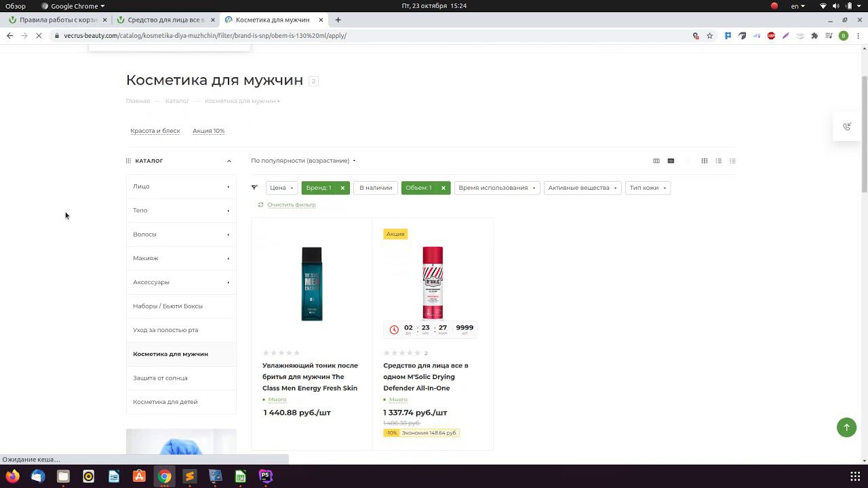Select compact price list display mode
The height and width of the screenshot is (488, 868).
pyautogui.click(x=732, y=161)
